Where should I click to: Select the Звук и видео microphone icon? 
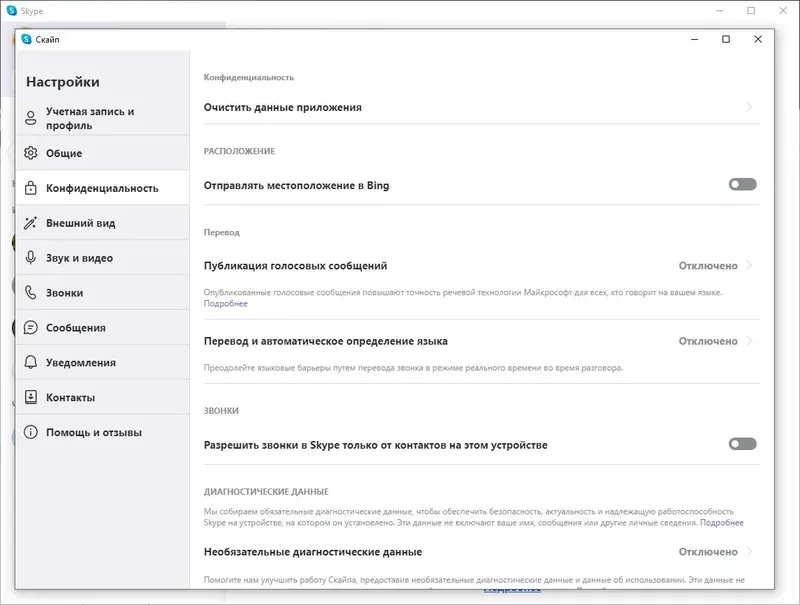click(31, 257)
